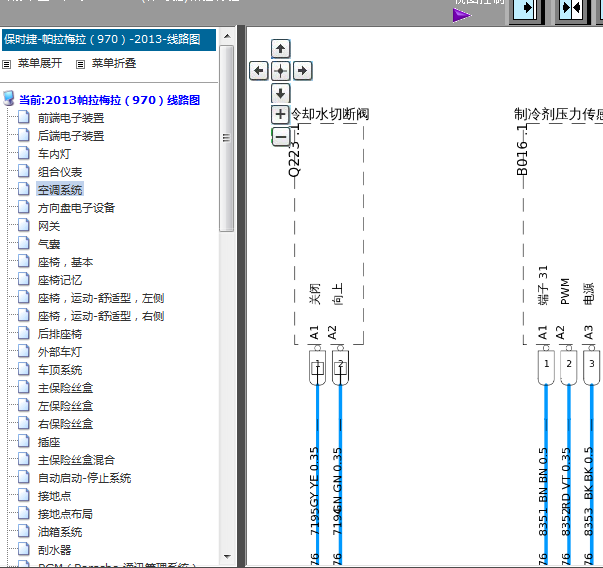Select the 空调系统 tree item
Screen dimensions: 603x568
[x=60, y=190]
